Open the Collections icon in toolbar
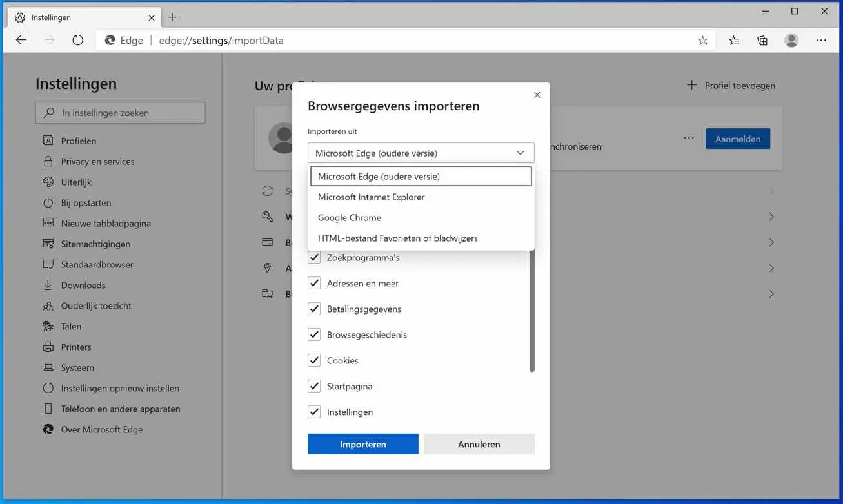 click(x=762, y=41)
